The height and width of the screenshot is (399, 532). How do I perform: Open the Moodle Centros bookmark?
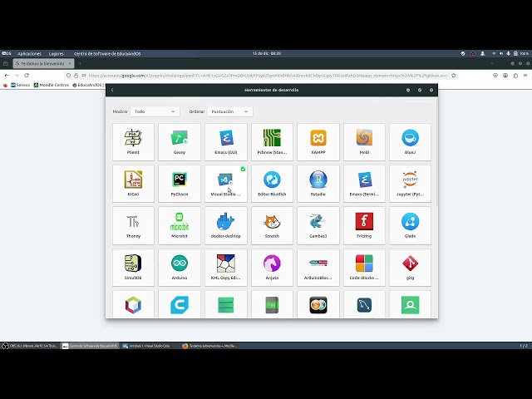52,85
